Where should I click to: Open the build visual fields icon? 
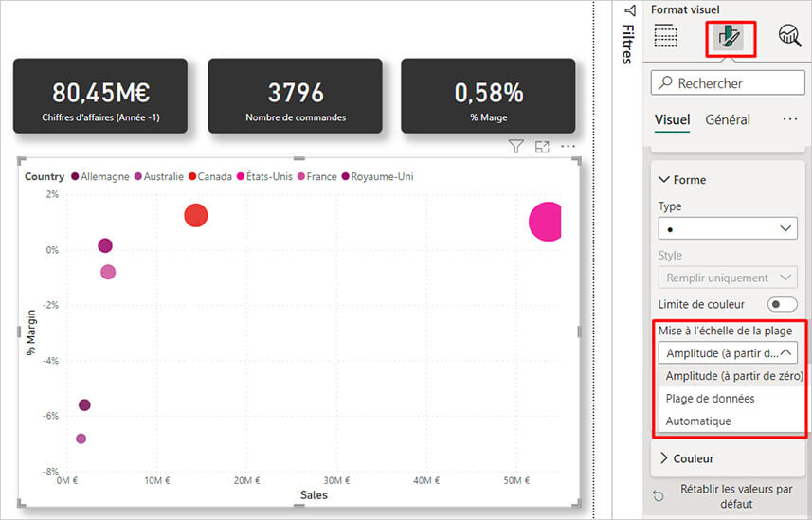tap(665, 36)
